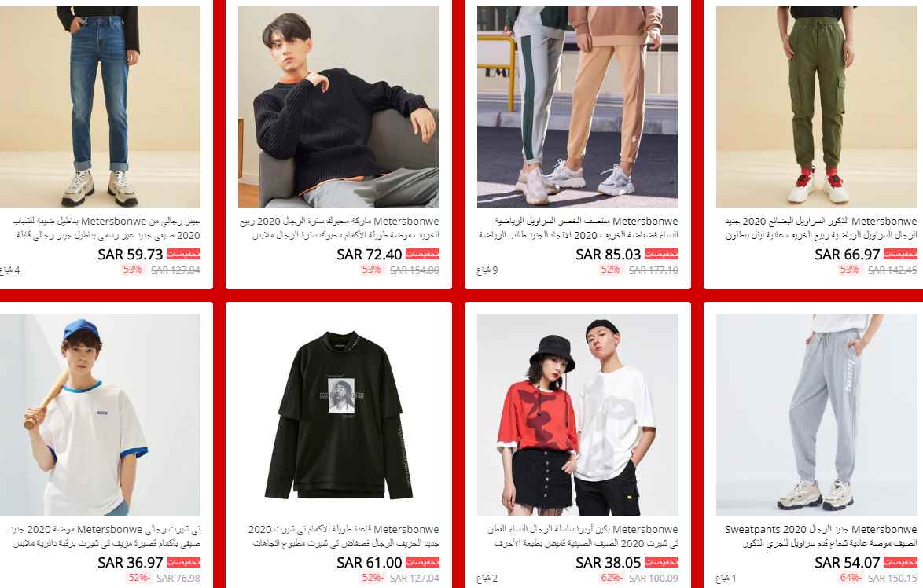
Task: Click the sale badge beside SAR 85.03
Action: pos(662,254)
